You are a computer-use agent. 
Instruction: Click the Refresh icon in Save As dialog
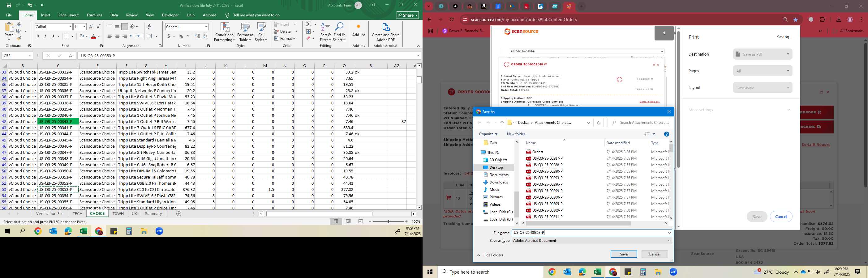pyautogui.click(x=599, y=123)
